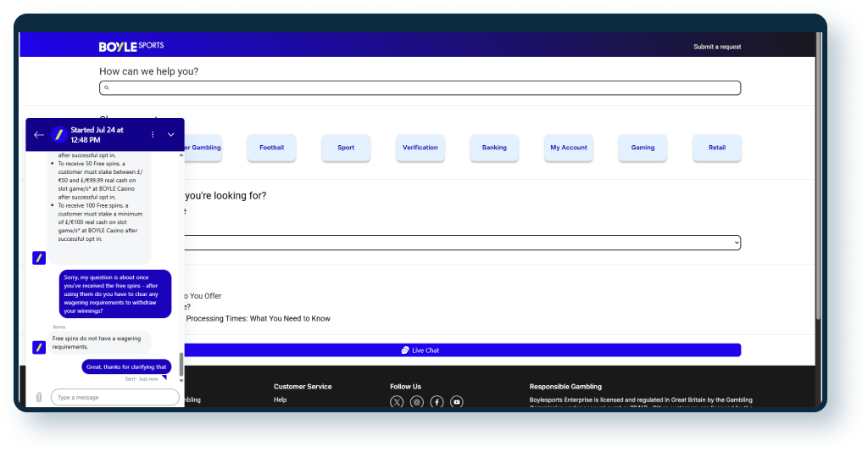The image size is (868, 453).
Task: Select the Verification category
Action: 420,148
